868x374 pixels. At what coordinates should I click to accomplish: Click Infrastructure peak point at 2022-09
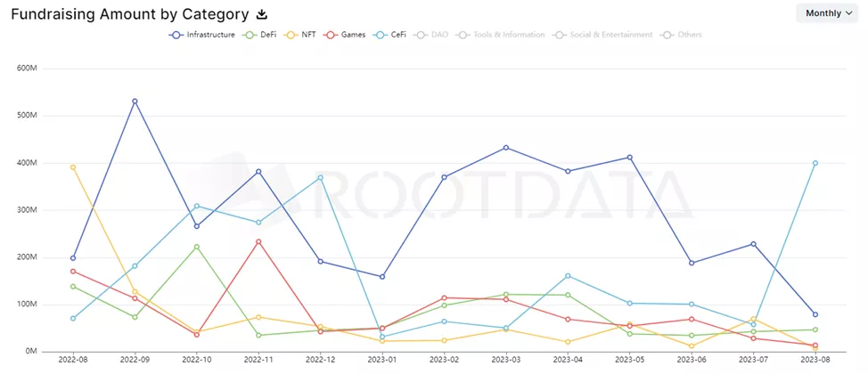tap(135, 102)
